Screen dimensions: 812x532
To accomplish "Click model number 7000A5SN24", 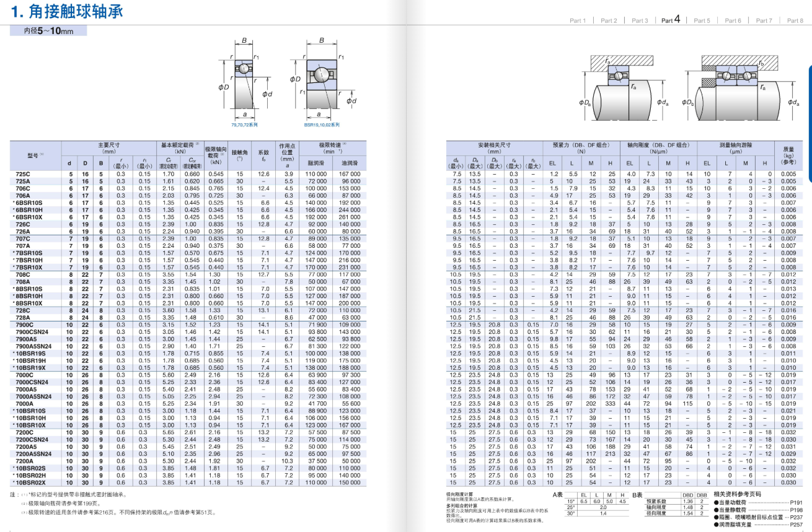I will point(33,396).
